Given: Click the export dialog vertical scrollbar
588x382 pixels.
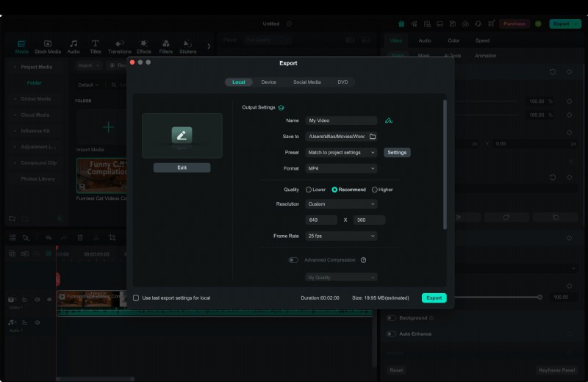Looking at the screenshot, I should coord(445,165).
